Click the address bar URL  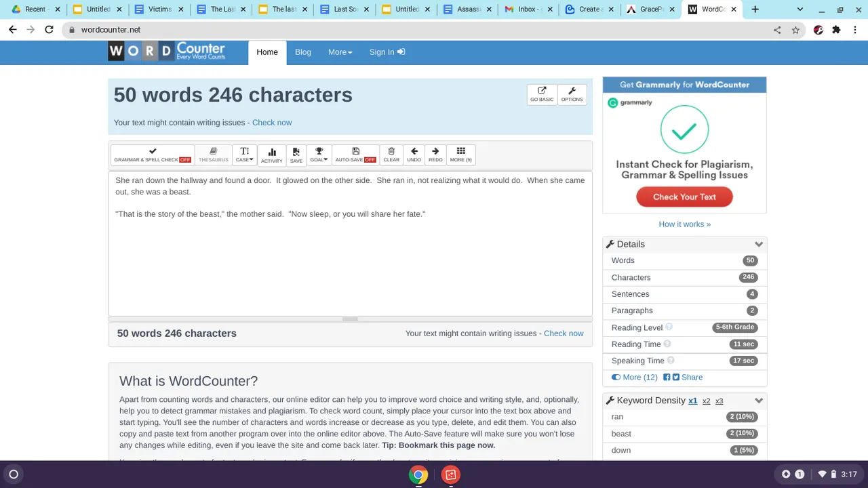(111, 30)
